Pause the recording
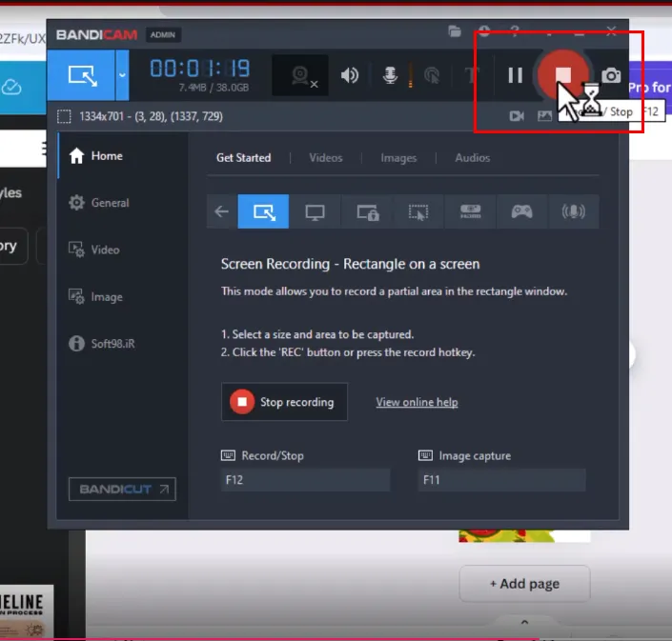 point(515,75)
